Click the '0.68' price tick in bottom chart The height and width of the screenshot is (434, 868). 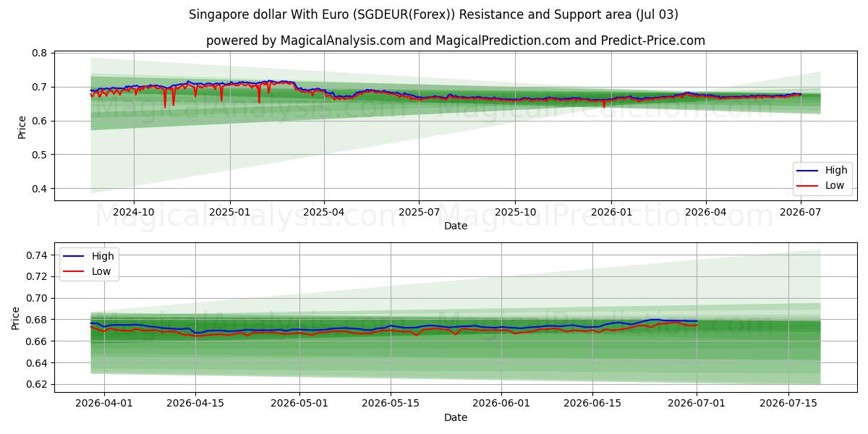tap(38, 320)
